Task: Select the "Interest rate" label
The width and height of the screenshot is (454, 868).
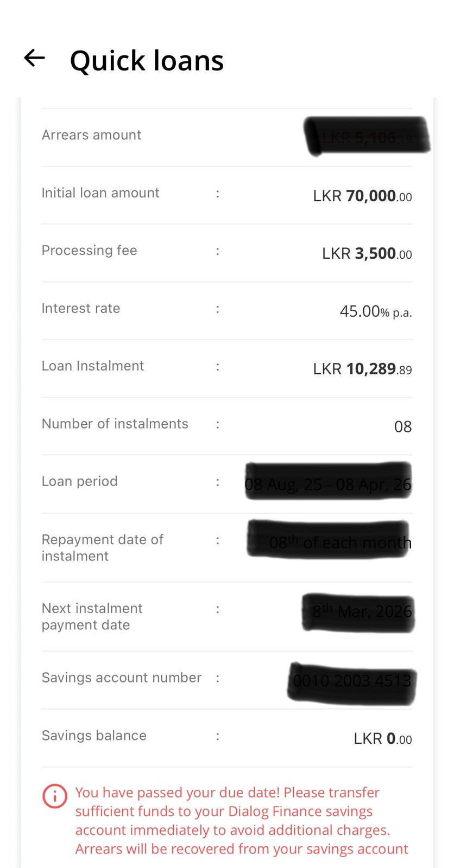Action: click(81, 309)
